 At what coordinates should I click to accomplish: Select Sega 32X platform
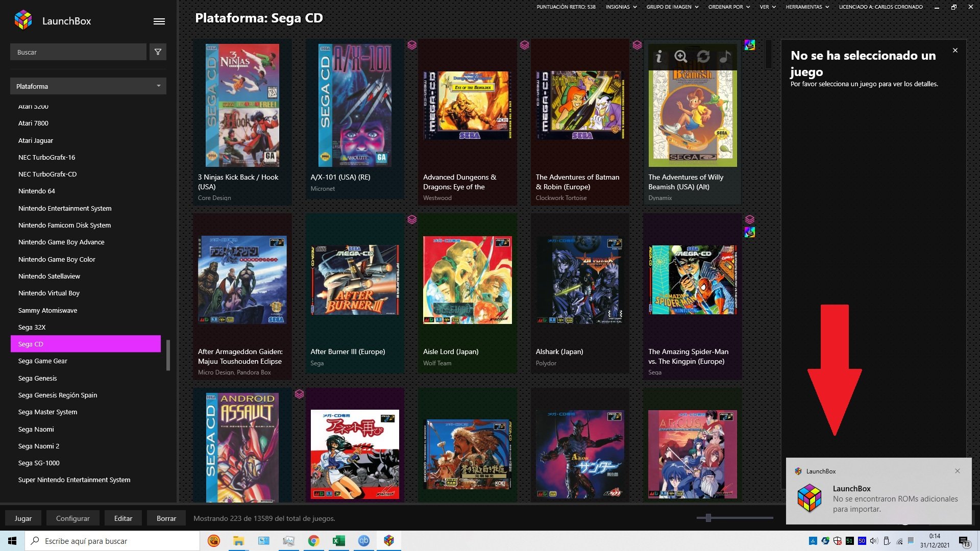click(x=86, y=327)
